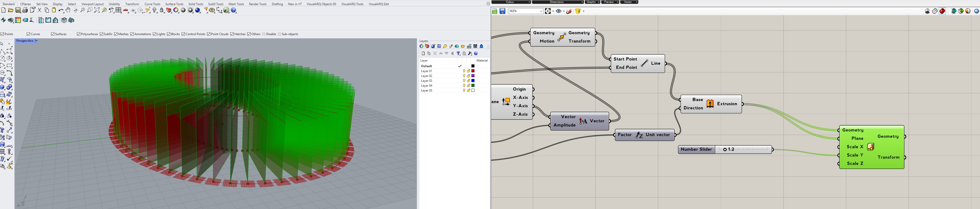
Task: Open the Solid Tools tab
Action: [x=196, y=4]
